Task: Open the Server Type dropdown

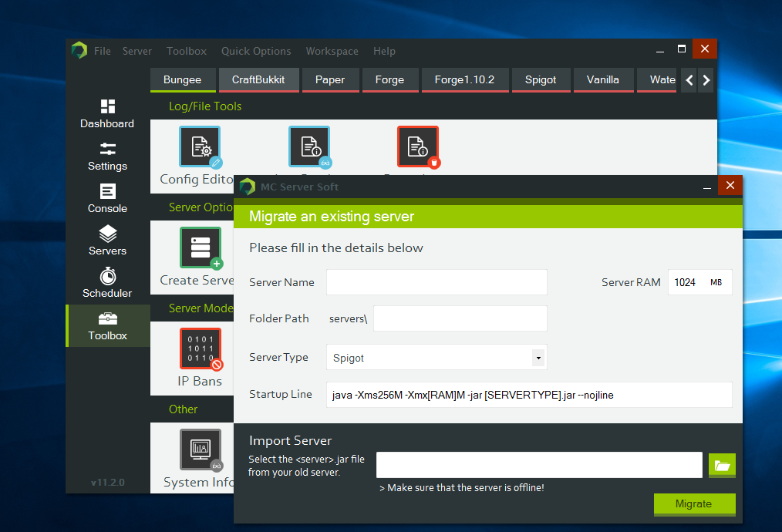Action: click(x=538, y=357)
